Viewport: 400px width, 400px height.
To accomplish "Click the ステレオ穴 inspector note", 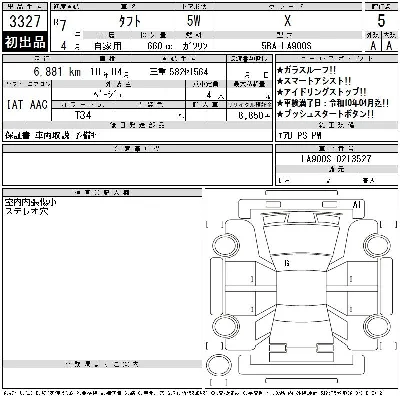I will [x=27, y=211].
